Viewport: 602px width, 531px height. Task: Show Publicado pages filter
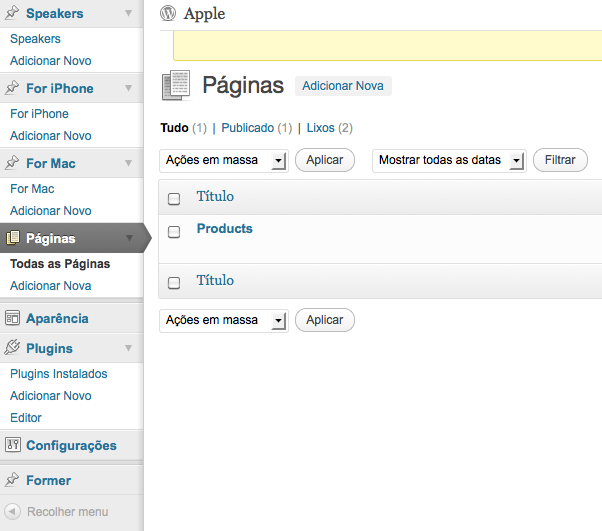[248, 128]
